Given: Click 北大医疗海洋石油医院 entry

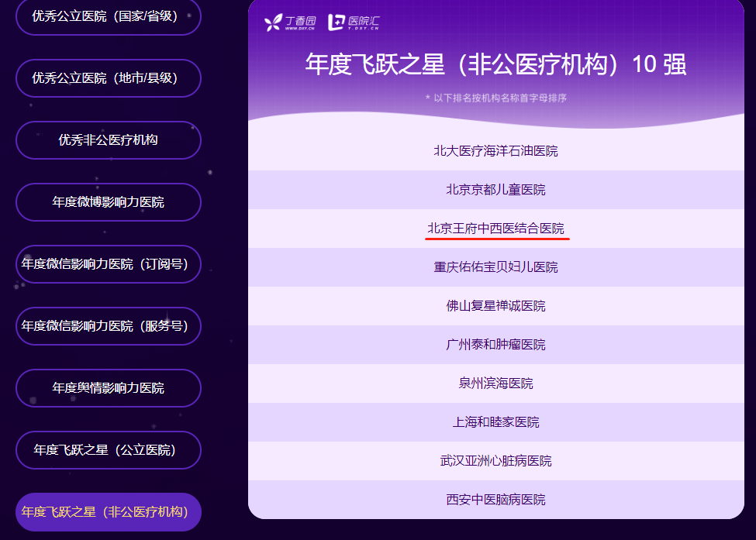Looking at the screenshot, I should pyautogui.click(x=495, y=151).
